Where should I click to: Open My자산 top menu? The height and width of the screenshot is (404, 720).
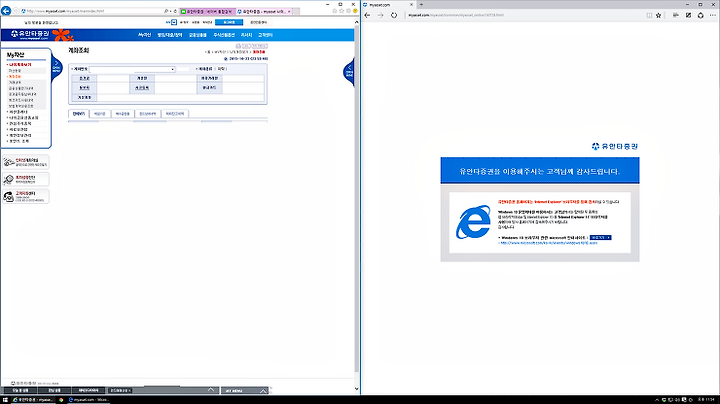tap(145, 35)
